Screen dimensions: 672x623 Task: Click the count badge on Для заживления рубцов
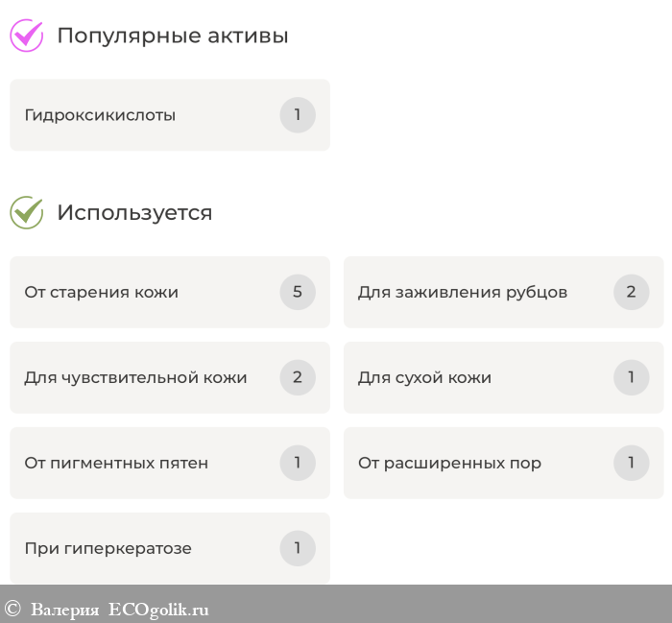(x=631, y=292)
